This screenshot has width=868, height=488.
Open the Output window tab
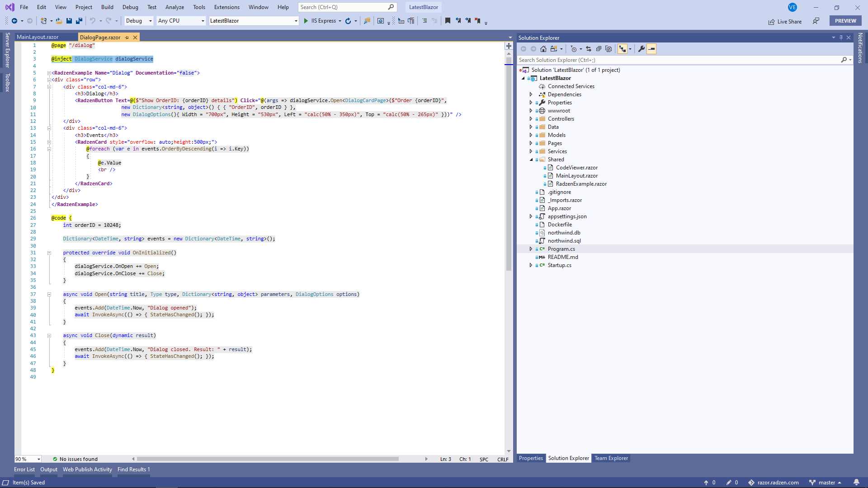click(x=49, y=469)
